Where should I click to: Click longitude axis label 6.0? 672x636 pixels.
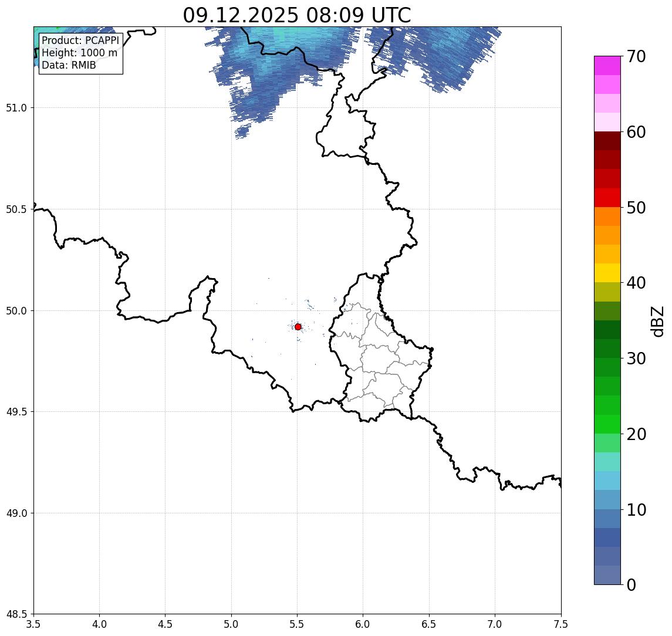point(363,624)
